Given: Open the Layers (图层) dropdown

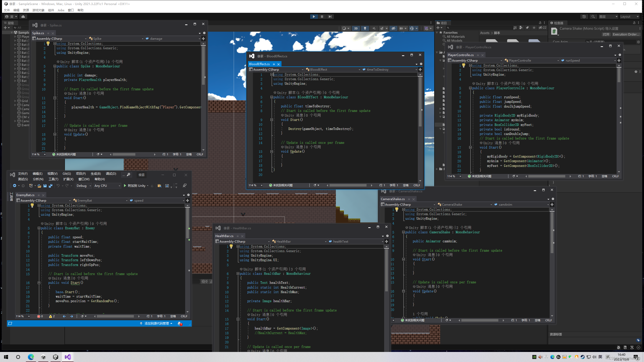Looking at the screenshot, I should [x=608, y=17].
